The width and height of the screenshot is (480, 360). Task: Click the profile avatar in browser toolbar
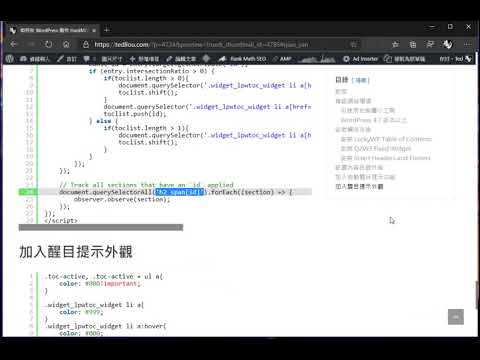tap(447, 44)
